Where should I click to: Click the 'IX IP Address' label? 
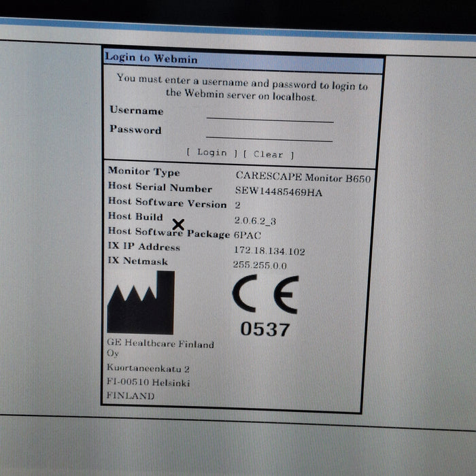144,246
